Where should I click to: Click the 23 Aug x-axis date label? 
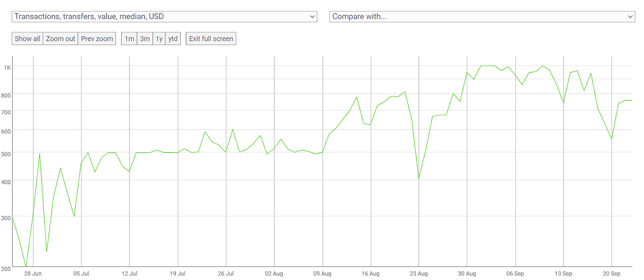[x=419, y=274]
